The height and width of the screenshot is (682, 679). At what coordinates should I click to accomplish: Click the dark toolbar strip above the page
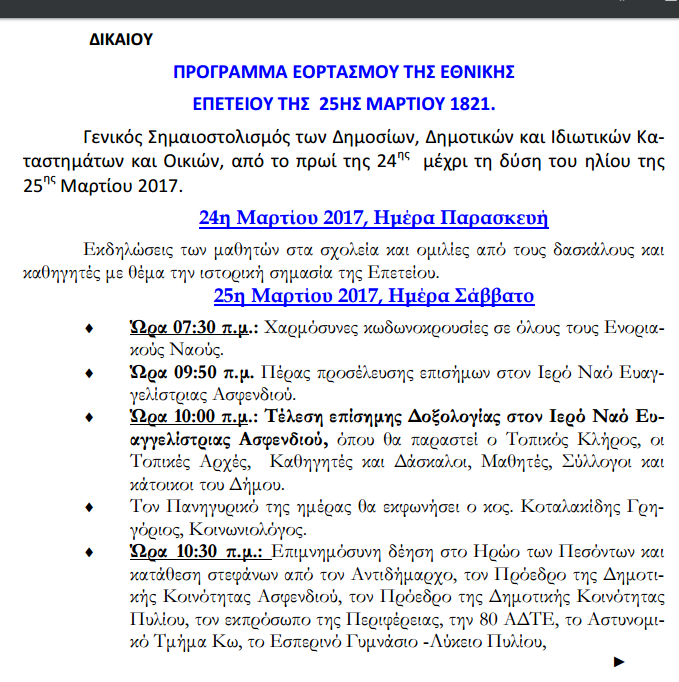[339, 8]
